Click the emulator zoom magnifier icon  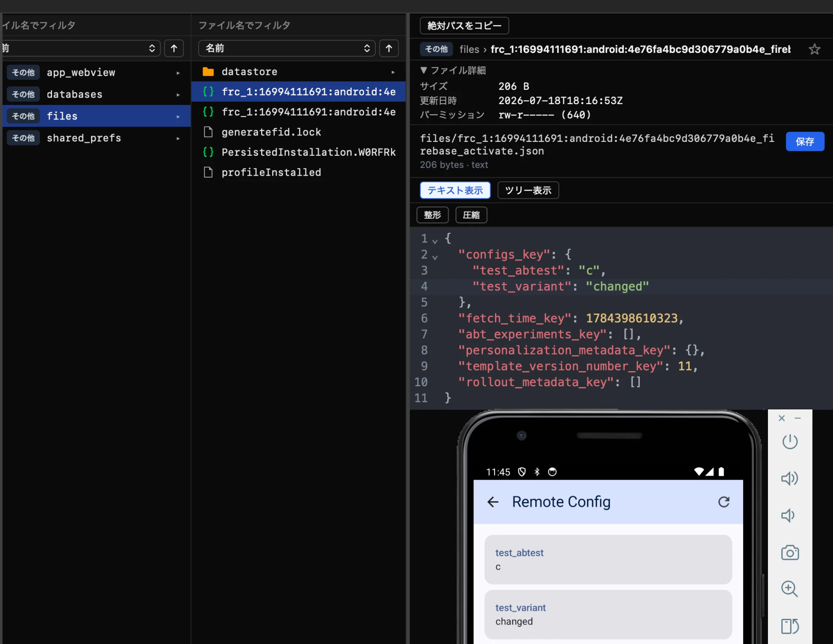pyautogui.click(x=789, y=588)
